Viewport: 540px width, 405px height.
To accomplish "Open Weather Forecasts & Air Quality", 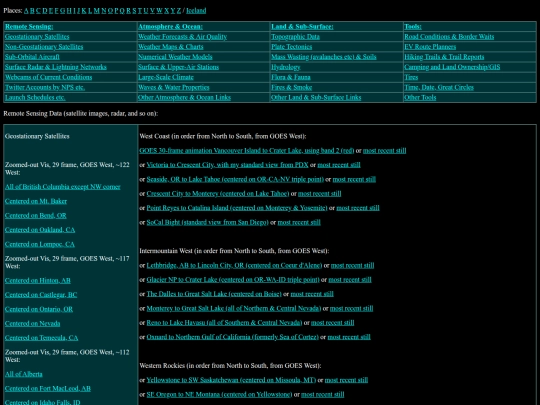I will click(x=182, y=37).
